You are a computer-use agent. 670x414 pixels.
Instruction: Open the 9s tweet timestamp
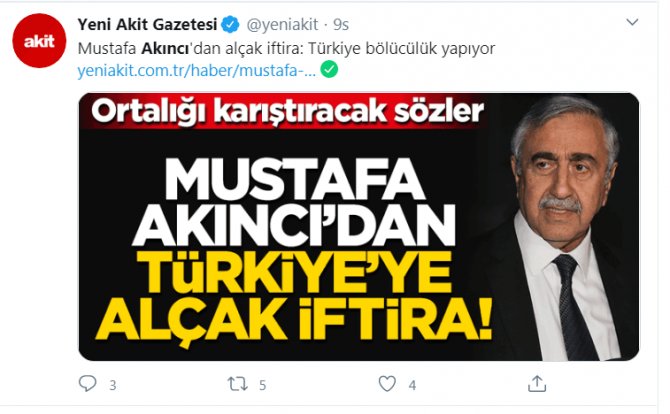pyautogui.click(x=341, y=25)
